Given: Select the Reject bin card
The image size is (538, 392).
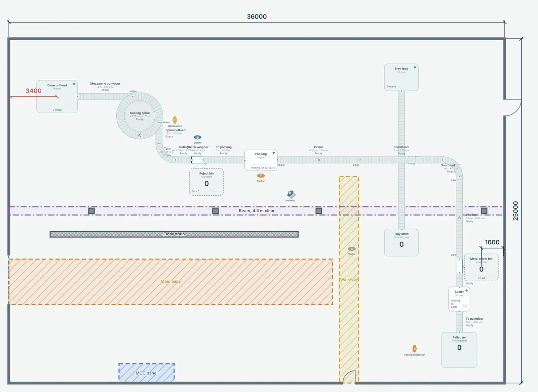Looking at the screenshot, I should (x=206, y=182).
